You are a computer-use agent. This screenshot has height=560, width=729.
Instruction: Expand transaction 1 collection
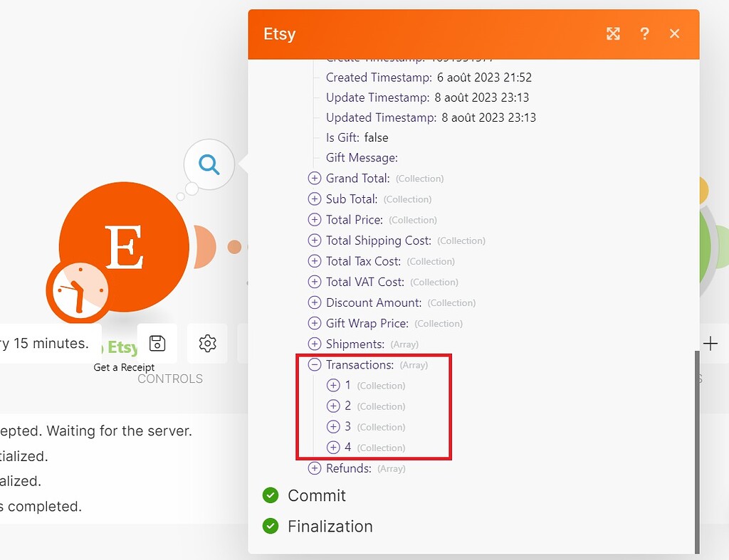tap(333, 385)
